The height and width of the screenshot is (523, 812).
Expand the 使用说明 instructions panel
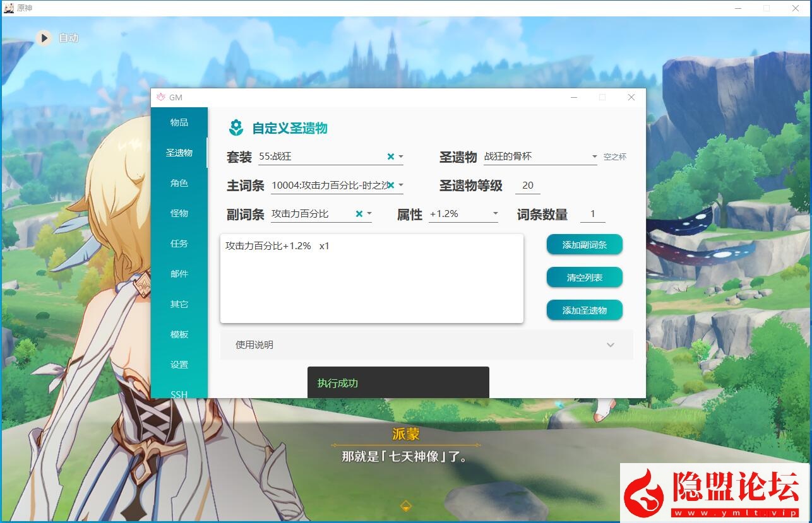(610, 345)
